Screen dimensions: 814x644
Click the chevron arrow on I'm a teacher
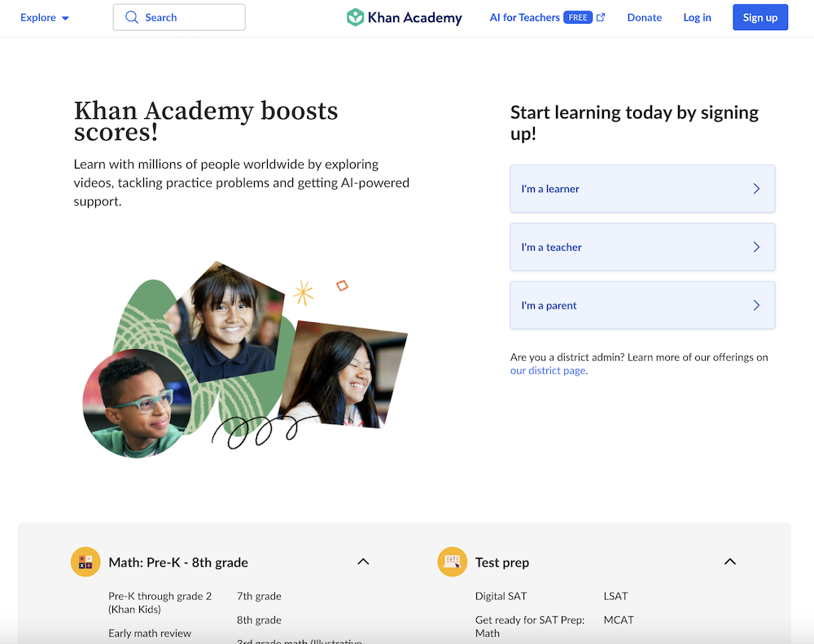tap(756, 247)
